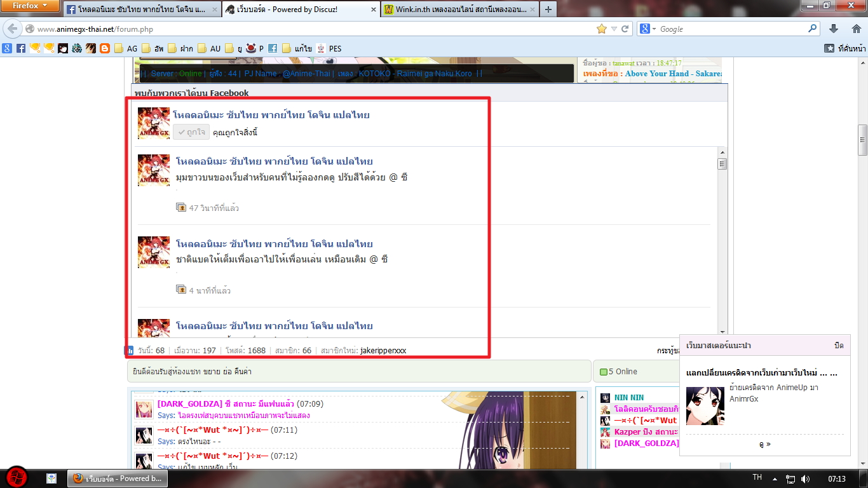Select the Powered by Discuz tab

click(x=301, y=10)
